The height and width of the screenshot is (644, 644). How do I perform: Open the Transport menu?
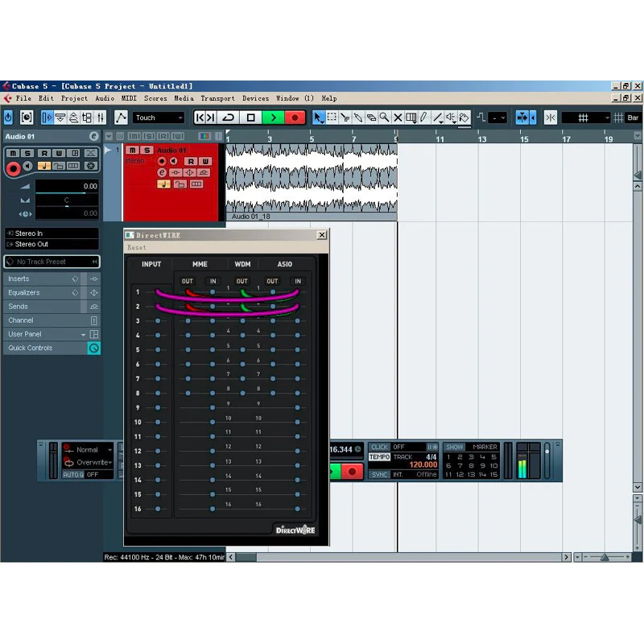[x=217, y=98]
